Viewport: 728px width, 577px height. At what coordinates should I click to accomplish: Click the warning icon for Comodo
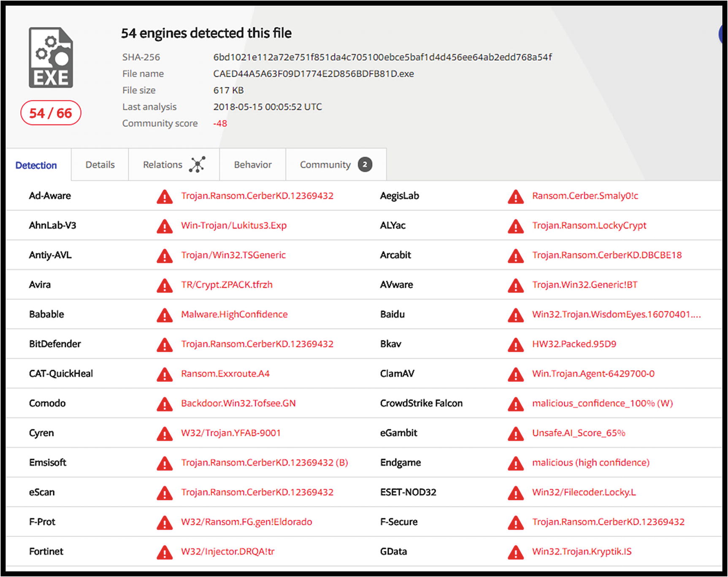click(165, 404)
